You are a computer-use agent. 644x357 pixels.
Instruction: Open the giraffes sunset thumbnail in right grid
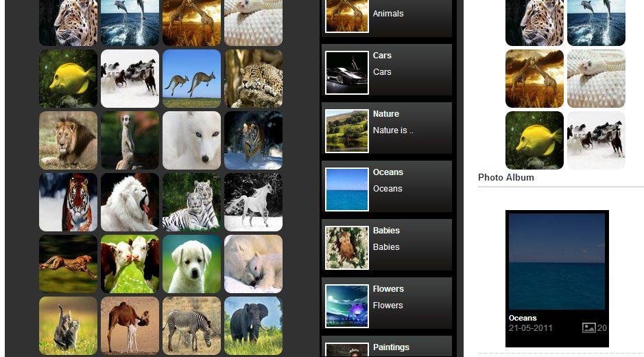coord(534,78)
